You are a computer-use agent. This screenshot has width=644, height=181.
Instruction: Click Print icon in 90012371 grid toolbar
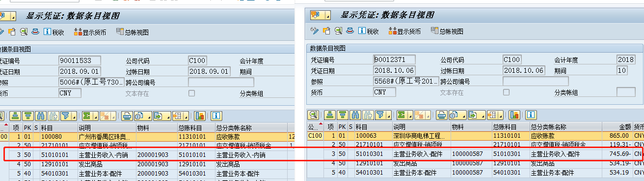coord(442,115)
